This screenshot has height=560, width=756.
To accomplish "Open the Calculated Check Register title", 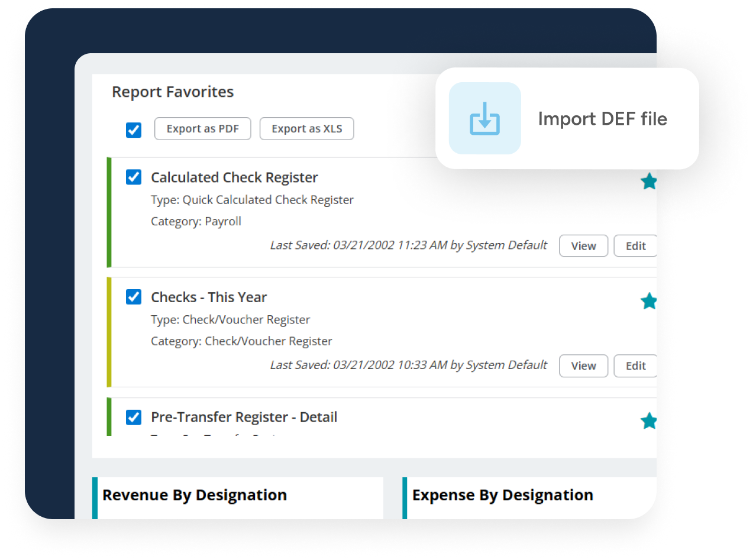I will 234,177.
